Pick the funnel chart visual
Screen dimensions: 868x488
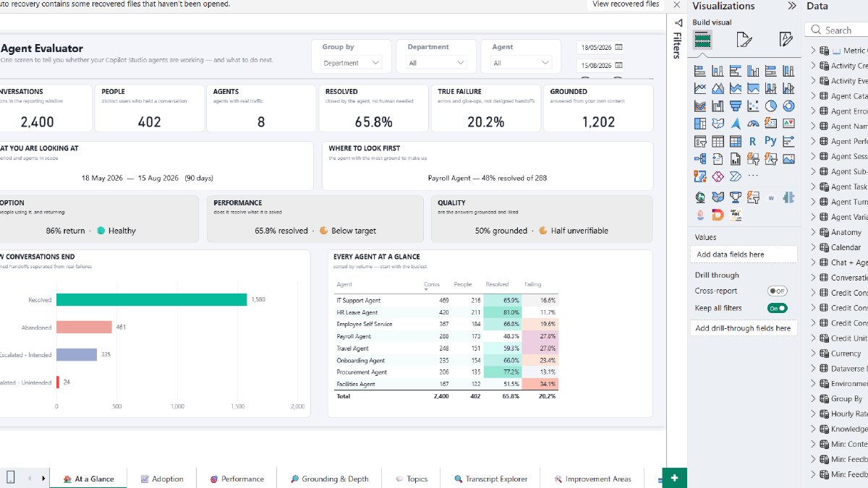pyautogui.click(x=736, y=106)
